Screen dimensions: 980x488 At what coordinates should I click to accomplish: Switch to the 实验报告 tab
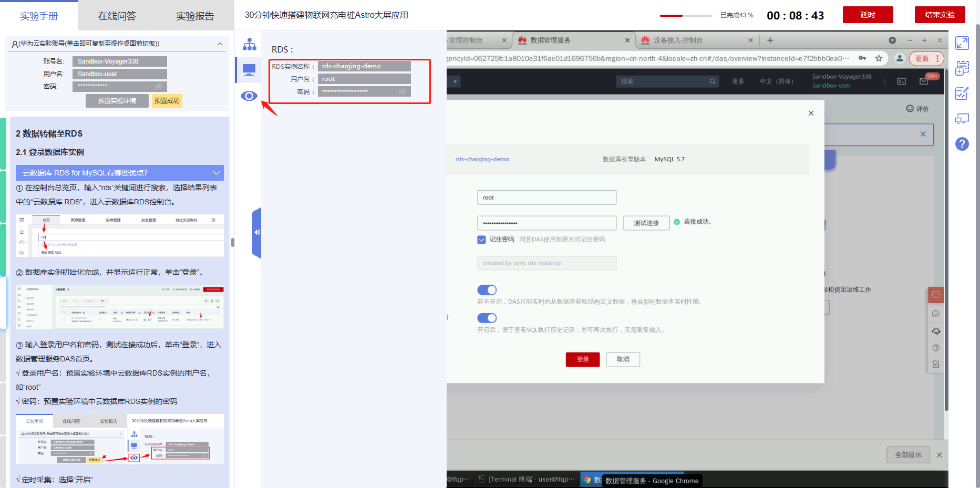click(195, 16)
